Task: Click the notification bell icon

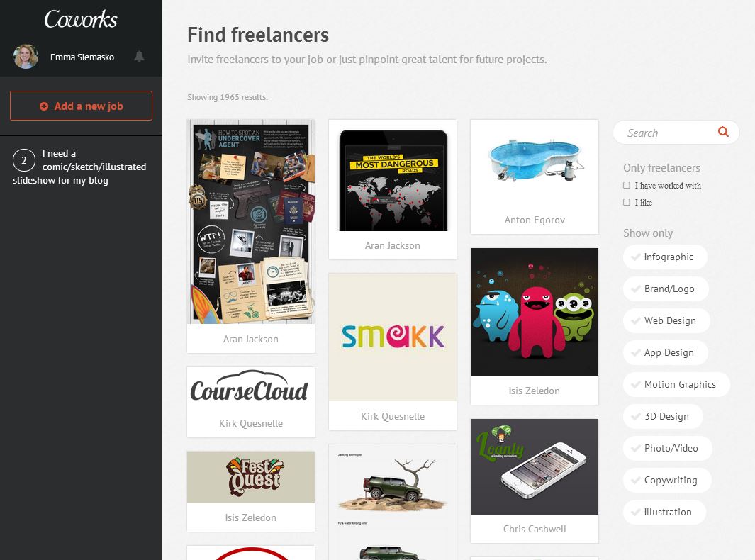Action: [140, 57]
